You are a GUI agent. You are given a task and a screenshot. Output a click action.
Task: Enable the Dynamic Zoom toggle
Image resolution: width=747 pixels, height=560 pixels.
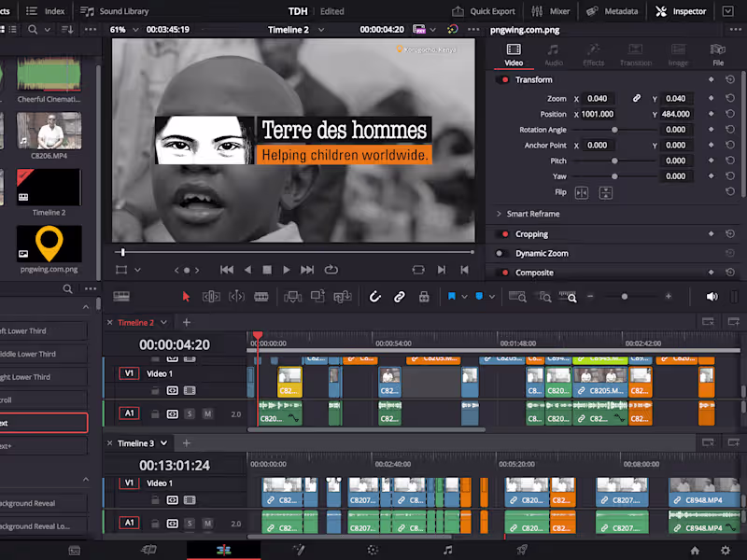click(505, 254)
